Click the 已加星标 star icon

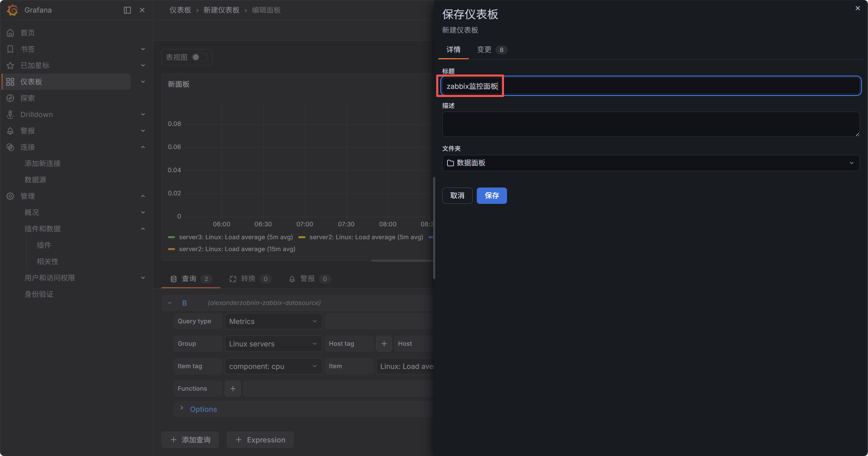[x=10, y=65]
